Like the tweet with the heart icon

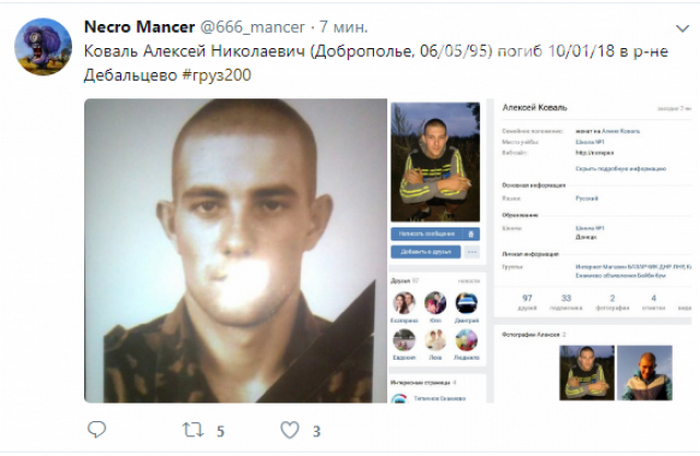[x=290, y=430]
